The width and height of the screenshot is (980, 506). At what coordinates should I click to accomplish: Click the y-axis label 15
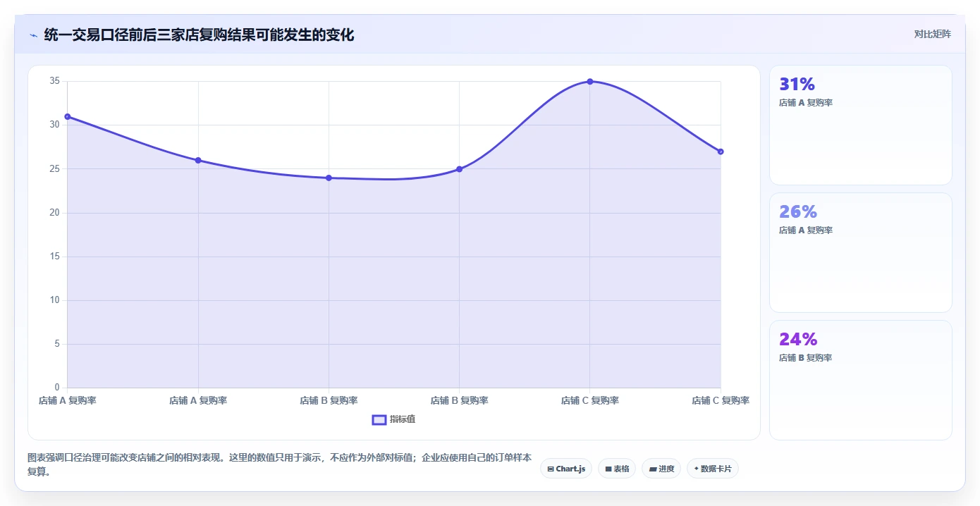[x=54, y=257]
